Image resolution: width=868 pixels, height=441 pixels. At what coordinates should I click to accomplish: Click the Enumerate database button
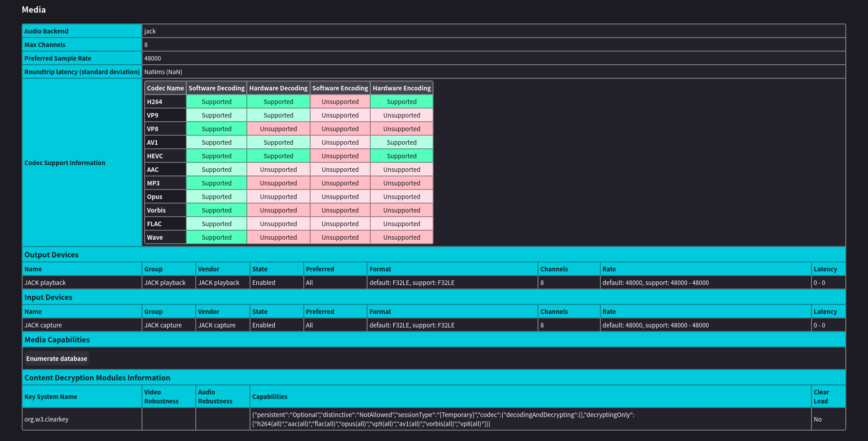click(57, 359)
